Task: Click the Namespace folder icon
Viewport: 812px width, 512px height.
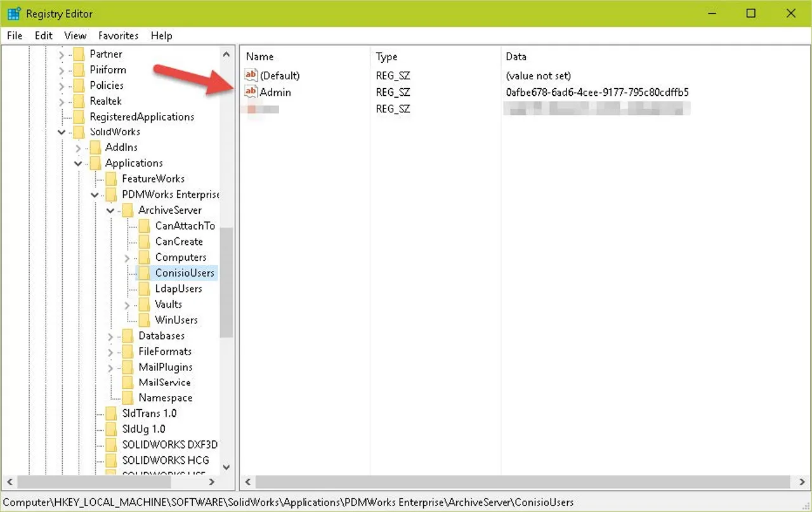Action: point(128,398)
